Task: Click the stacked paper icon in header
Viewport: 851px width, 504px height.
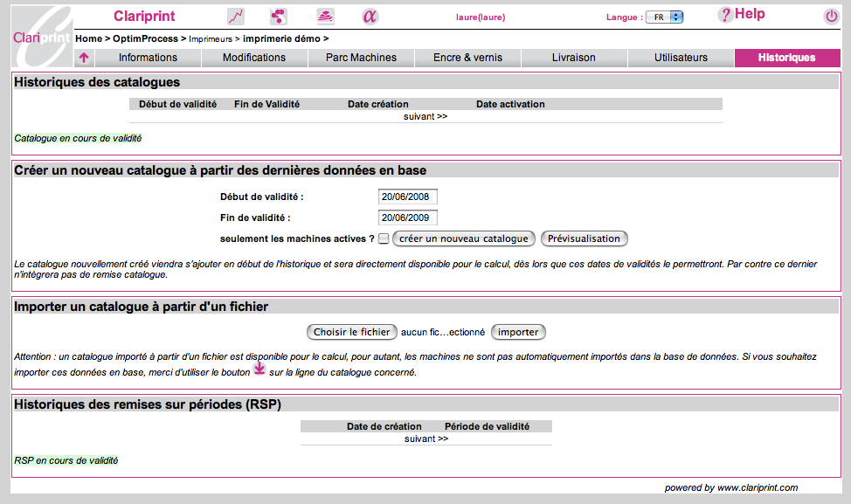Action: click(325, 17)
